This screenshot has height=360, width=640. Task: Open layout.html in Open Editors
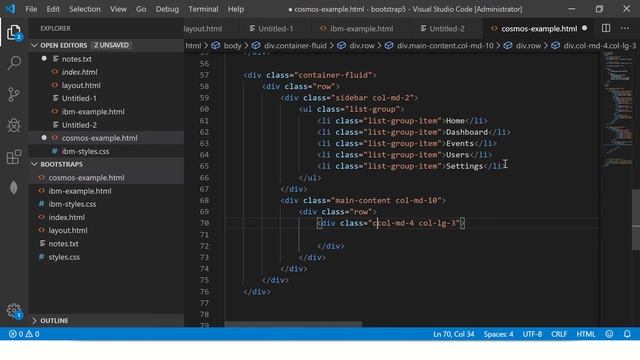click(x=81, y=85)
